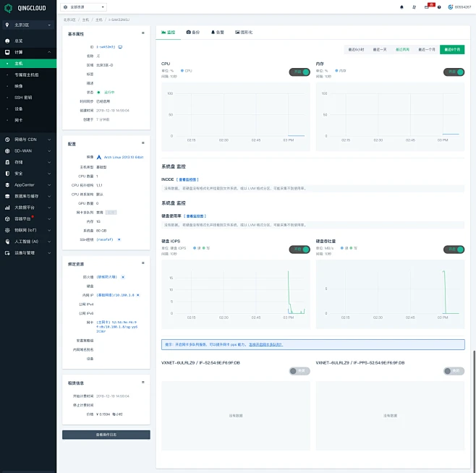
Task: Select the 最近一个月 time range button
Action: (x=425, y=50)
